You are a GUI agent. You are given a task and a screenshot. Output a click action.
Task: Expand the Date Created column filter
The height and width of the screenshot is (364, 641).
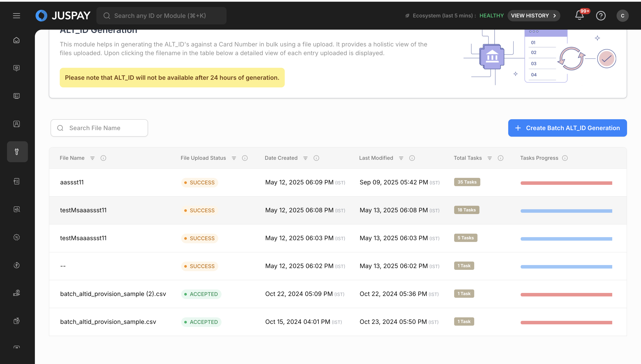pyautogui.click(x=305, y=158)
